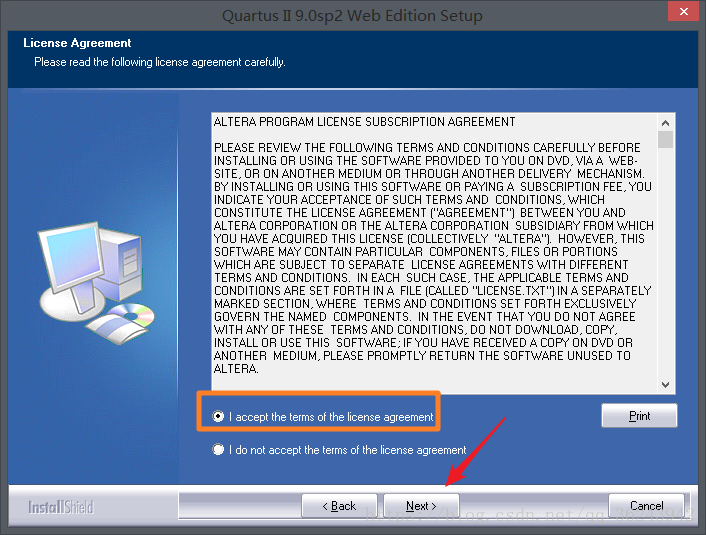
Task: Click the InstallShield logo
Action: pyautogui.click(x=61, y=507)
